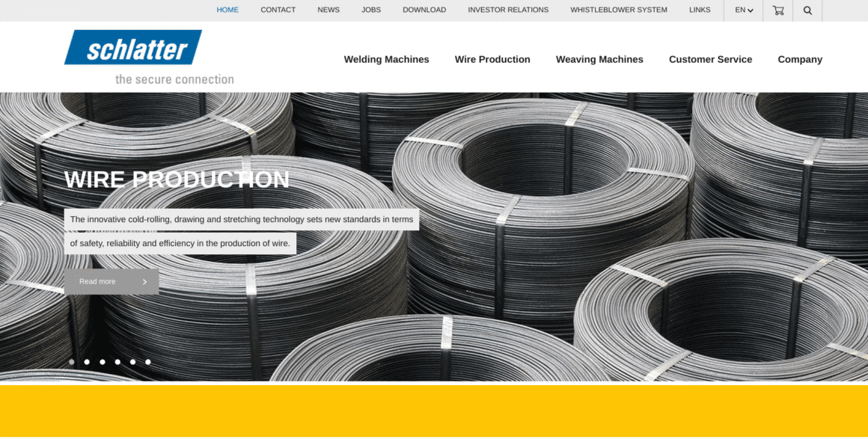Select the sixth carousel slide dot
Screen dimensions: 868x439
[148, 362]
